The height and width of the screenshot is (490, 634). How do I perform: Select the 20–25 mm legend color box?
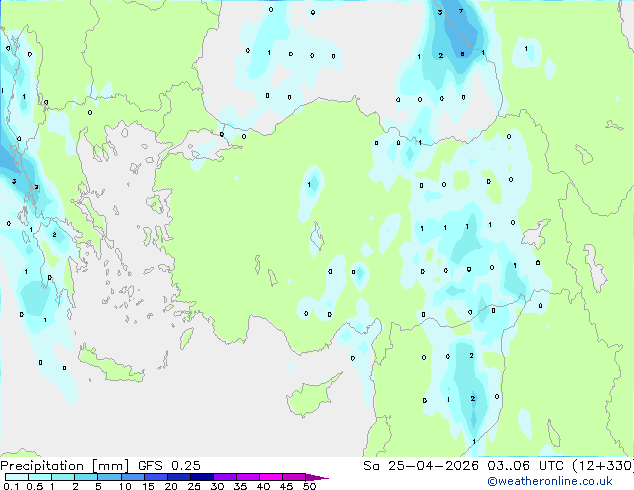[179, 477]
